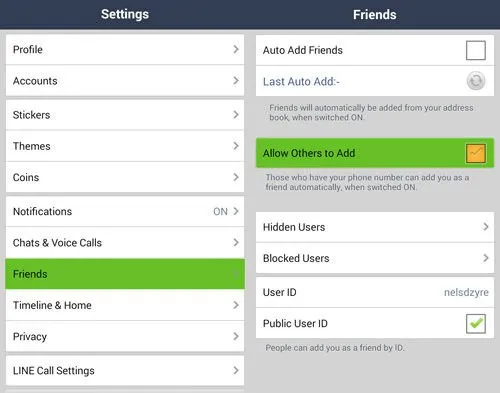
Task: Click the arrow icon beside Themes
Action: point(236,146)
